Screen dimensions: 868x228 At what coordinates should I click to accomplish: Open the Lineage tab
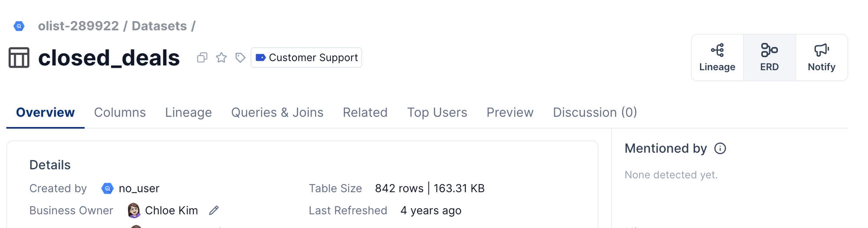pyautogui.click(x=188, y=113)
